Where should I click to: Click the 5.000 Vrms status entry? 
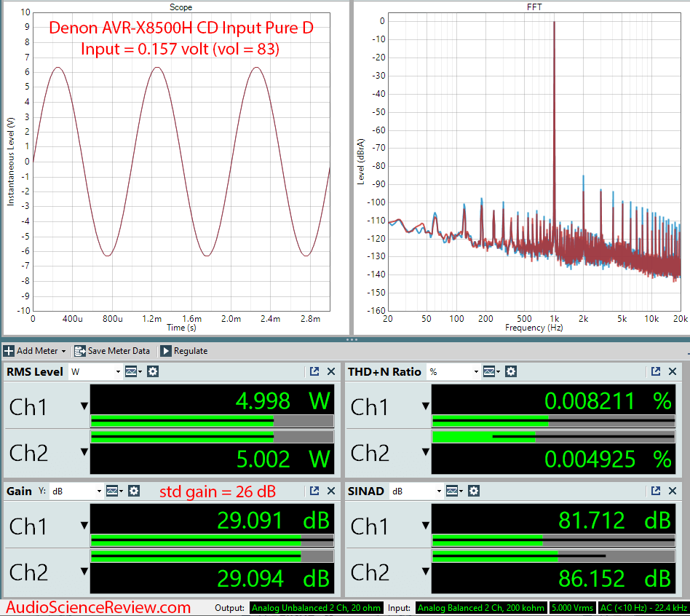point(572,608)
